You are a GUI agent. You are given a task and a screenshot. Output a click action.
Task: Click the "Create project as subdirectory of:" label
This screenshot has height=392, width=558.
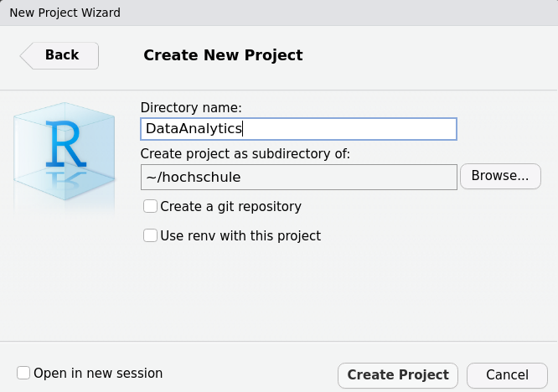tap(245, 153)
